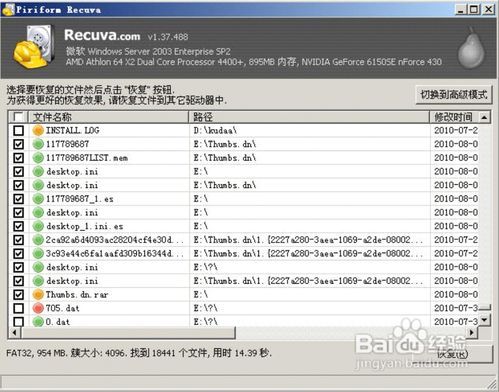The width and height of the screenshot is (499, 392).
Task: Check the 0.dat file checkbox
Action: tap(19, 322)
